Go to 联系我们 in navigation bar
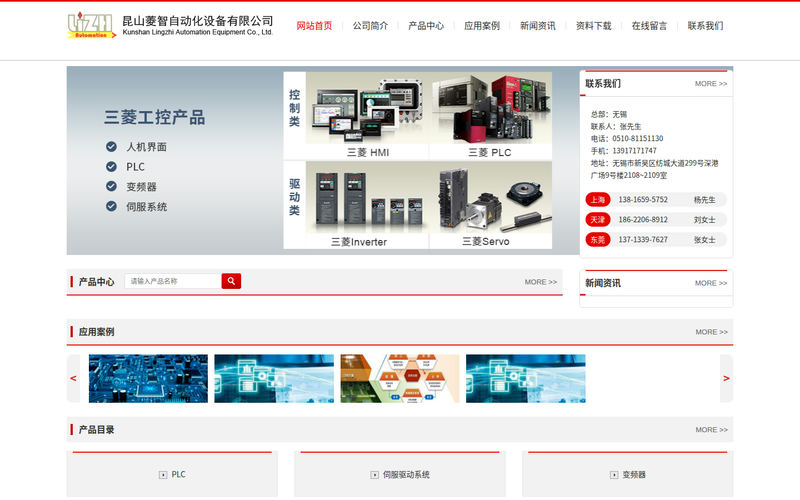 pos(705,26)
